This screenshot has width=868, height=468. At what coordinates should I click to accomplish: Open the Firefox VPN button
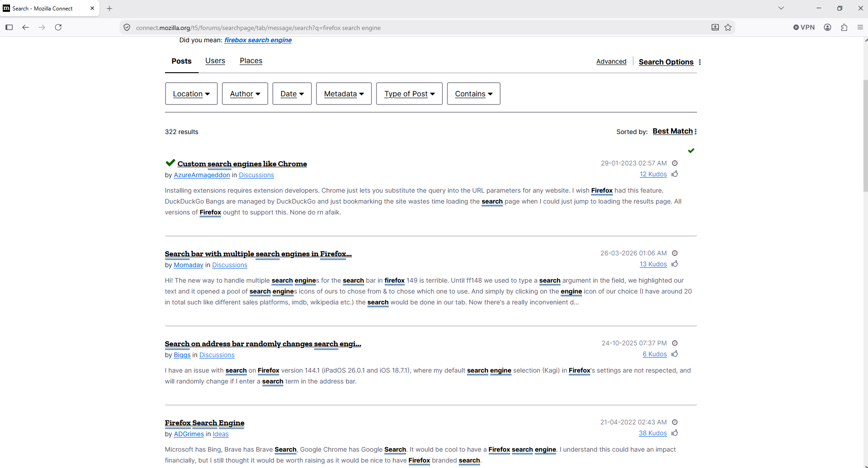click(804, 27)
